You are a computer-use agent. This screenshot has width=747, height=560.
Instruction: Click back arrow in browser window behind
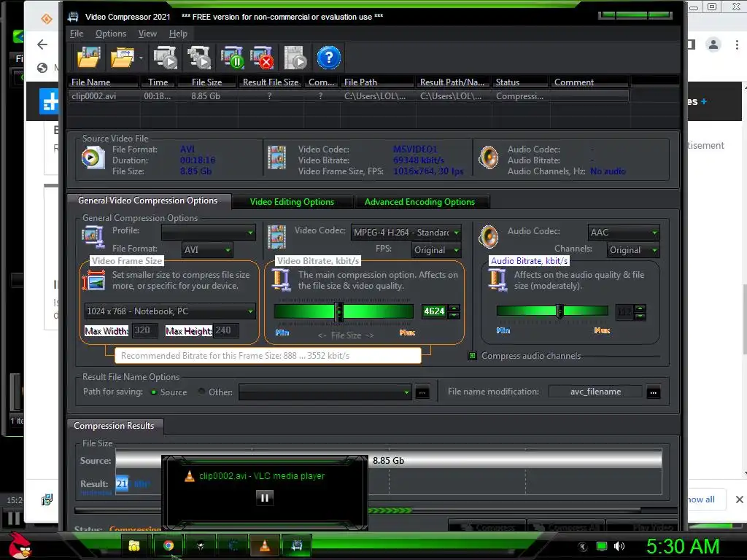(42, 44)
